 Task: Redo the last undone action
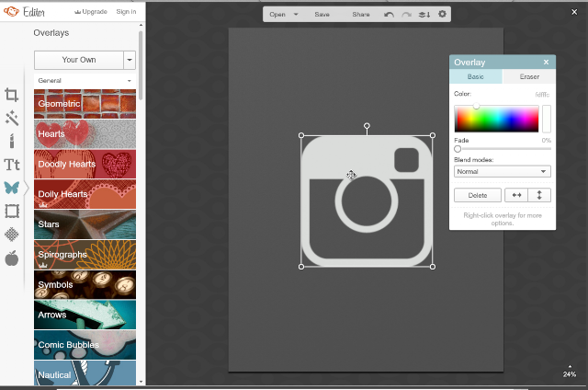pyautogui.click(x=406, y=15)
